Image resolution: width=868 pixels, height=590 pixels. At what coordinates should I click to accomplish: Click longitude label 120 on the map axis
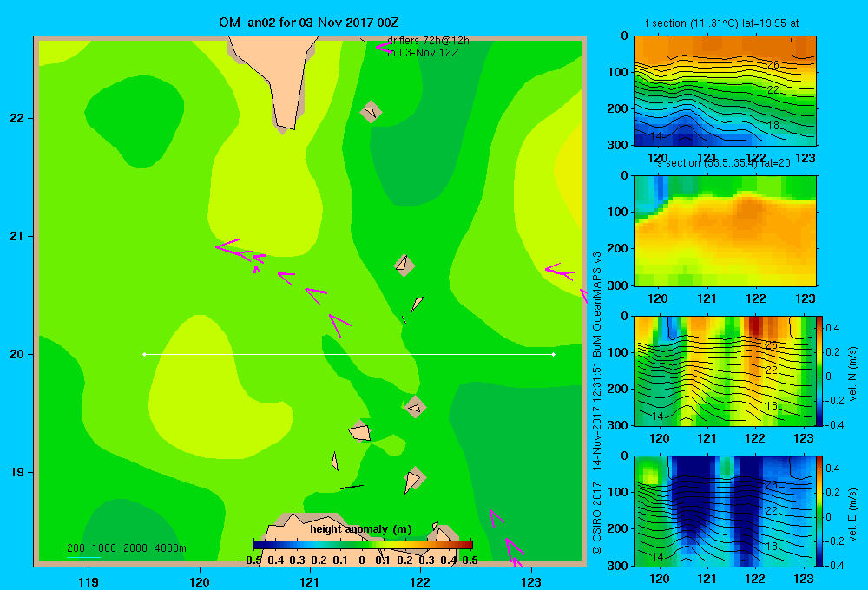(x=200, y=581)
